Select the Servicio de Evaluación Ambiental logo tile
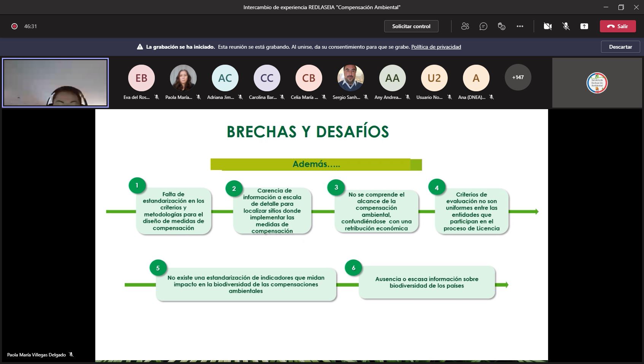 pos(597,83)
